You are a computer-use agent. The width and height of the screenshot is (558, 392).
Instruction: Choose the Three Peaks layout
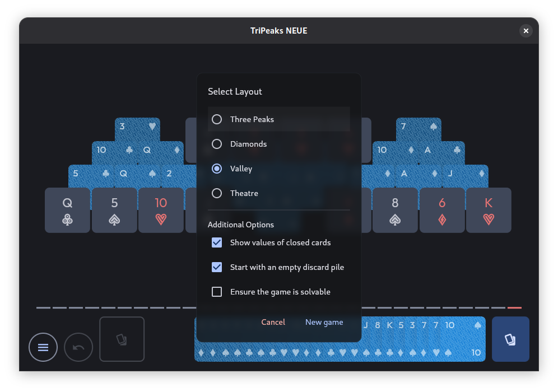tap(278, 119)
